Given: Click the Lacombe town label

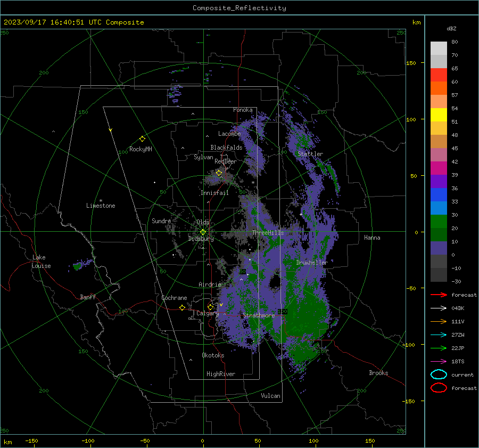Looking at the screenshot, I should coord(229,134).
